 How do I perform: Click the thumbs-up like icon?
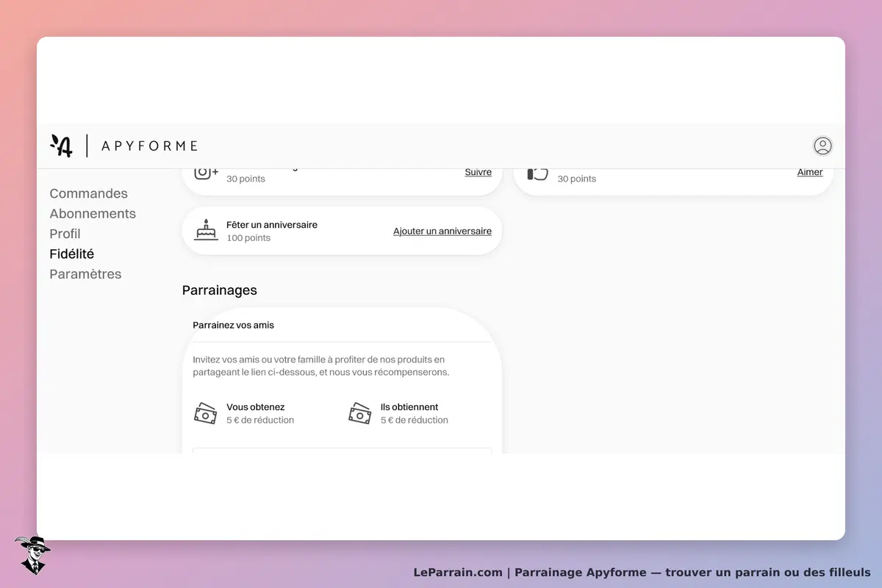pos(537,174)
